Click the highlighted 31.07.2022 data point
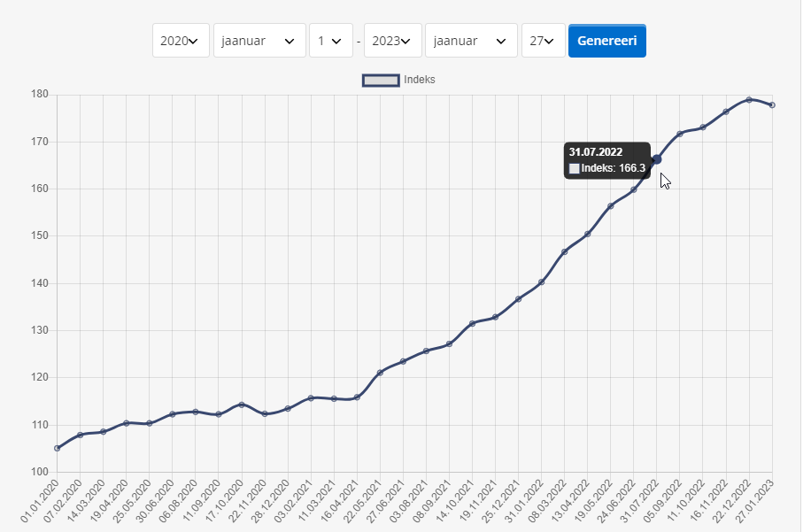 click(x=657, y=159)
